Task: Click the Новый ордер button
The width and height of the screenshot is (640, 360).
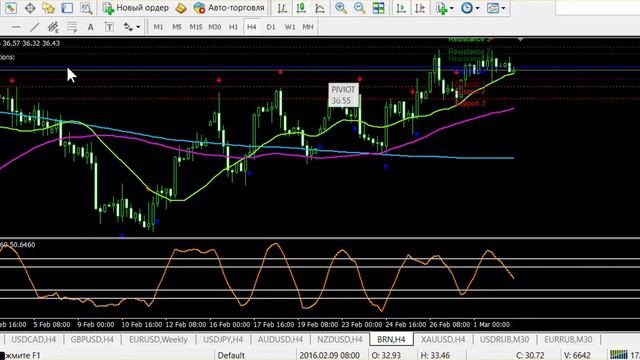Action: pyautogui.click(x=136, y=8)
